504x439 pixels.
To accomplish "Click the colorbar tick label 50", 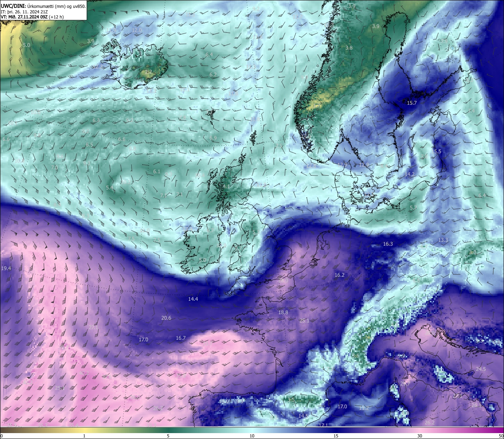I will tap(501, 436).
